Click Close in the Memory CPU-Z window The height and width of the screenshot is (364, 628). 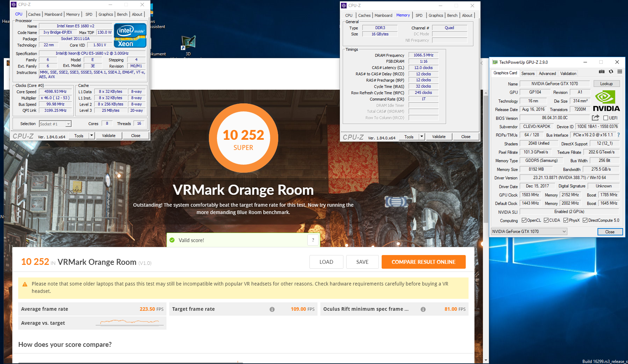click(x=466, y=137)
